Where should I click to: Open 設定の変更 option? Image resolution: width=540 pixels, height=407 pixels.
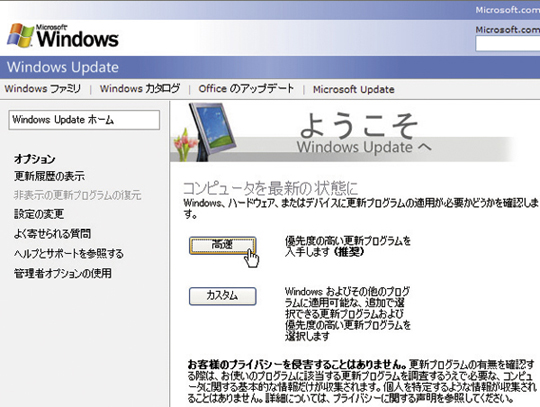(39, 214)
